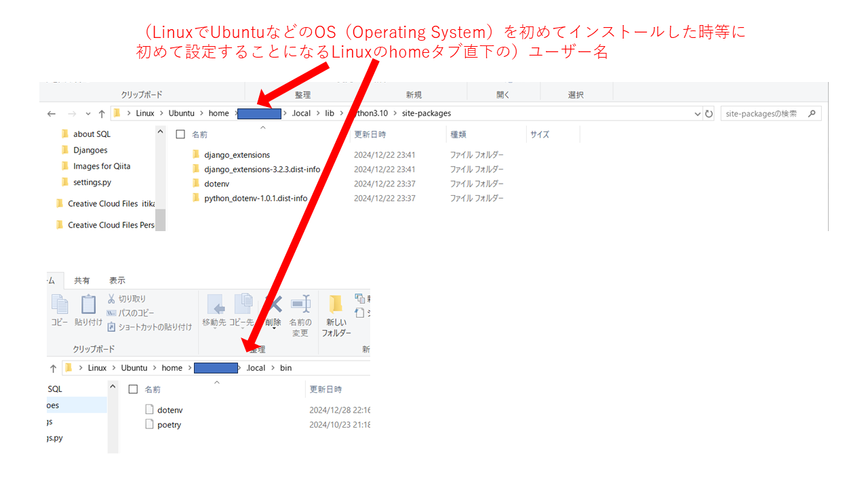Select the dotenv folder icon in site-packages
Viewport: 868px width, 488px height.
[195, 184]
